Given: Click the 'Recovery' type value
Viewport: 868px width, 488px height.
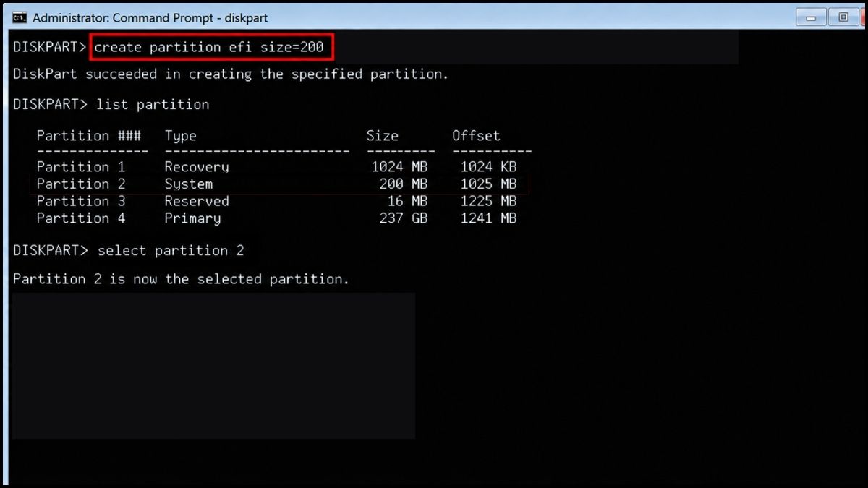Looking at the screenshot, I should coord(197,167).
